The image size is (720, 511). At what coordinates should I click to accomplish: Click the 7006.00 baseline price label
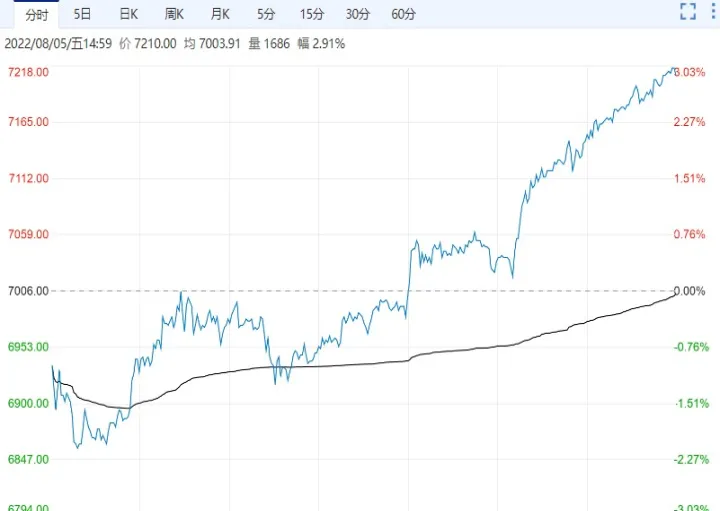point(28,291)
